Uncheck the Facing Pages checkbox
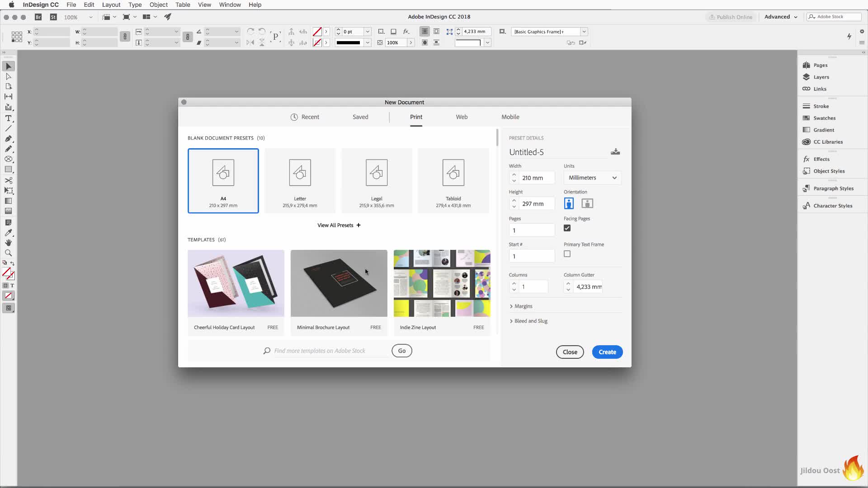This screenshot has width=868, height=488. (x=567, y=228)
